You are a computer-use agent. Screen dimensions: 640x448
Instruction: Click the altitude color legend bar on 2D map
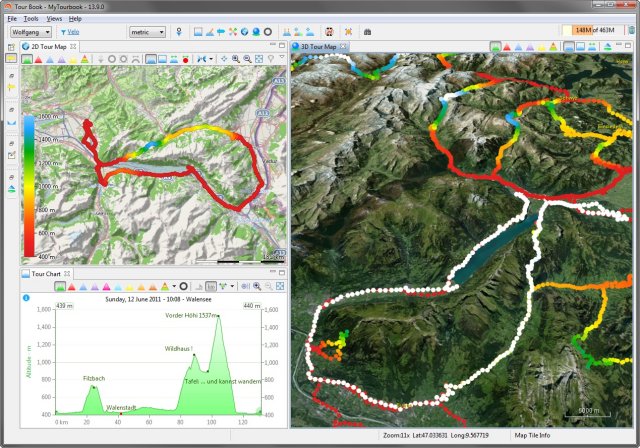tap(29, 186)
